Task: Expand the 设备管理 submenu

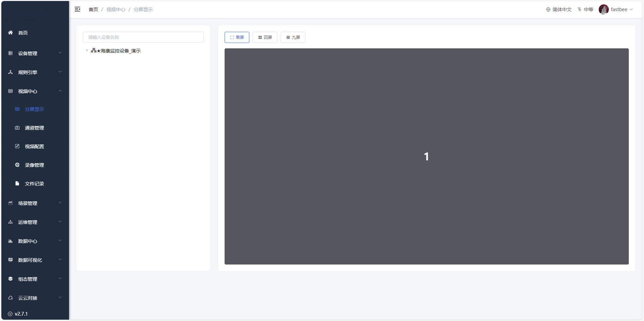Action: 35,53
